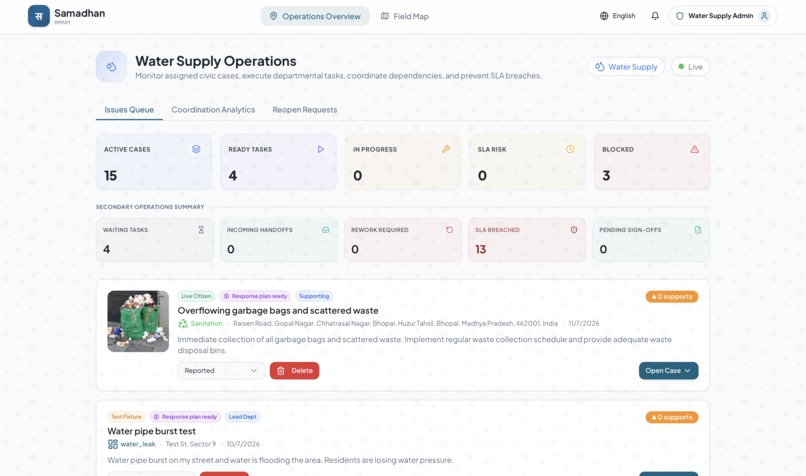Click the Water Supply department badge
The height and width of the screenshot is (476, 806).
click(626, 67)
